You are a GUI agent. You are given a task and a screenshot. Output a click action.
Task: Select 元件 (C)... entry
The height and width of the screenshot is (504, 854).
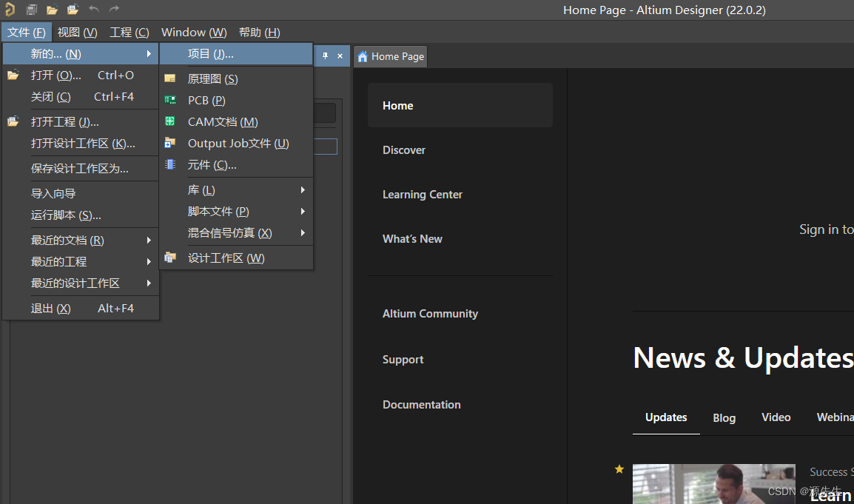pos(236,164)
